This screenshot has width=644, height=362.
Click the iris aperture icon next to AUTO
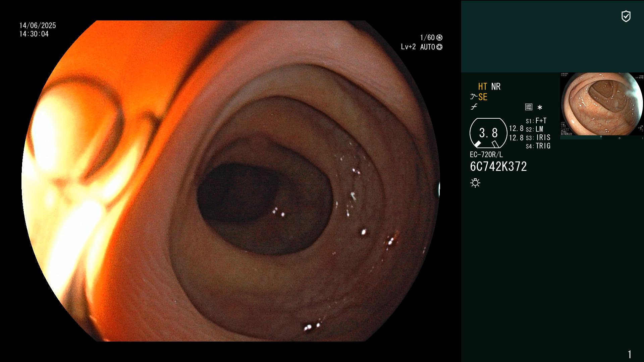(x=439, y=47)
